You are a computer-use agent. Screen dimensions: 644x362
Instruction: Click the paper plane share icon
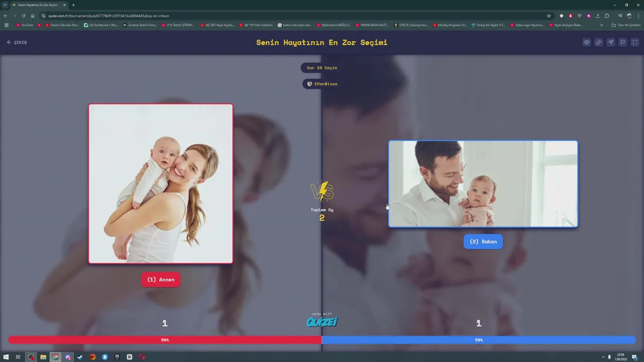pos(610,42)
